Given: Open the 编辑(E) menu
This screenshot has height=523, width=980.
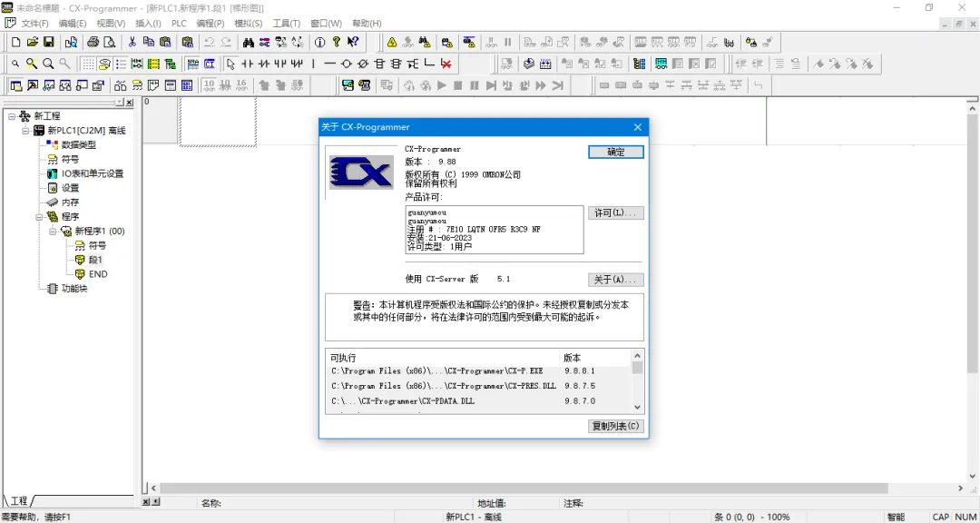Looking at the screenshot, I should (73, 23).
